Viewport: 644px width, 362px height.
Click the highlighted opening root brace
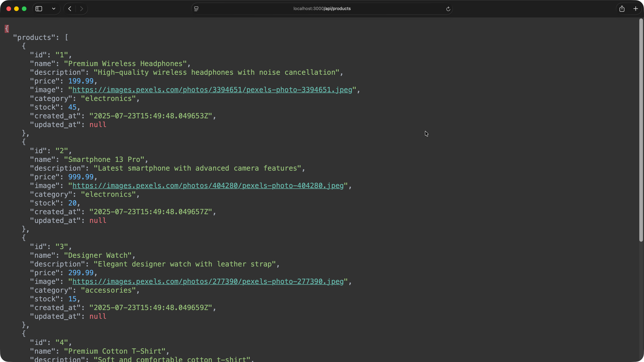[x=7, y=28]
